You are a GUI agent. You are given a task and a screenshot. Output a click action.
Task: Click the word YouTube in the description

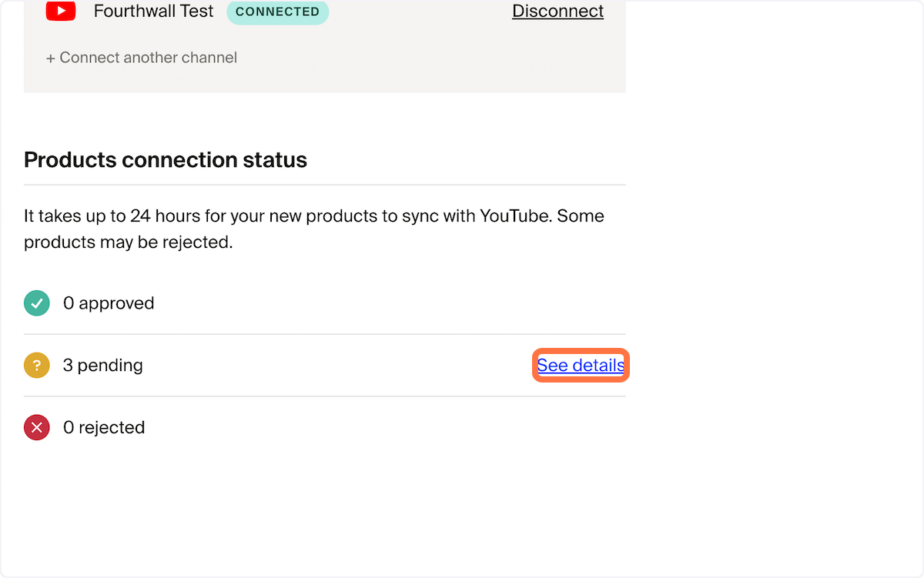click(x=515, y=216)
